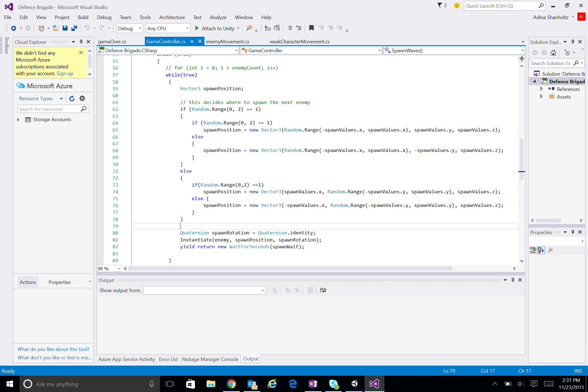Click the notifications flag icon
Viewport: 588px width, 392px height.
(x=440, y=5)
